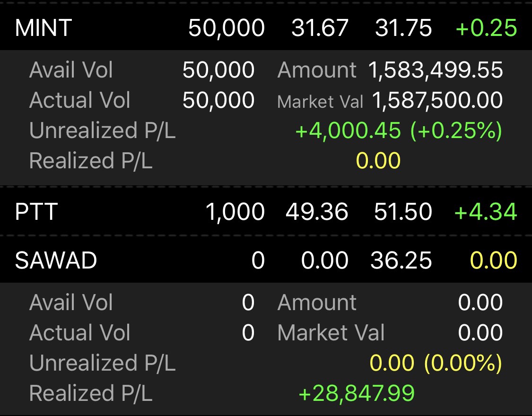532x416 pixels.
Task: Click MINT unrealized P/L +4,000.45
Action: [348, 130]
